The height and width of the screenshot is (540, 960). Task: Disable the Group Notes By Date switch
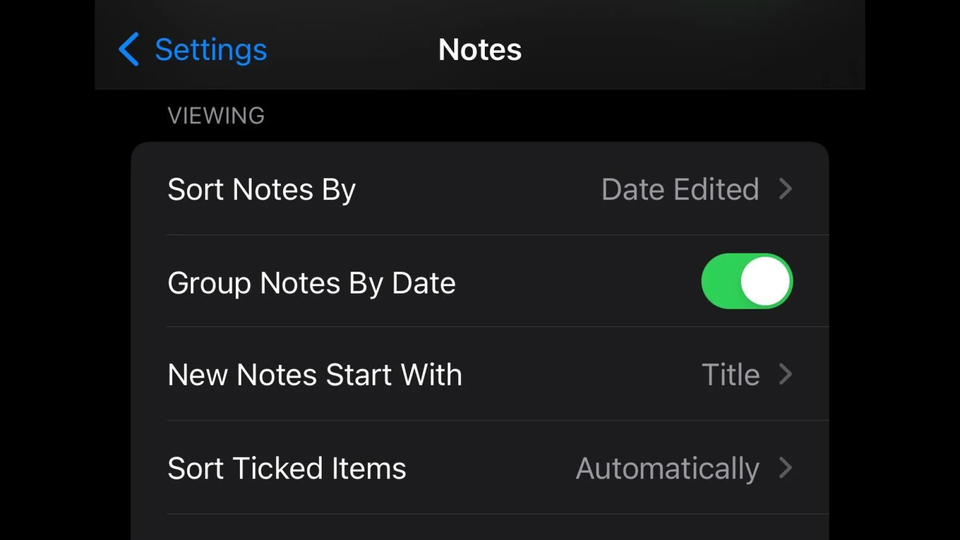(747, 281)
